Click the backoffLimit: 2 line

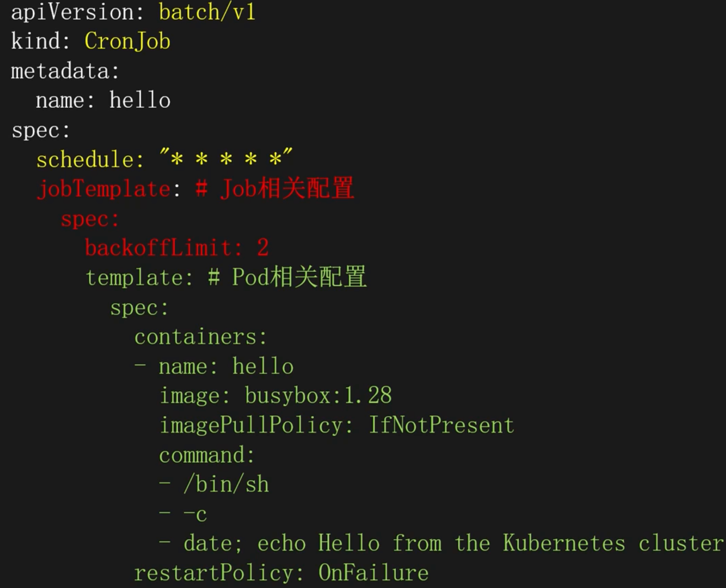coord(177,248)
